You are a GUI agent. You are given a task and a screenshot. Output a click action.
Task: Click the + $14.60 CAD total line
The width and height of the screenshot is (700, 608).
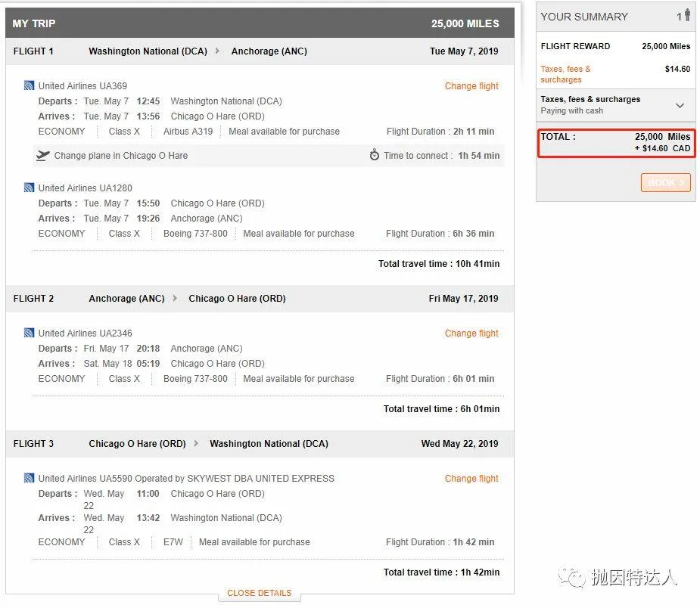tap(662, 148)
